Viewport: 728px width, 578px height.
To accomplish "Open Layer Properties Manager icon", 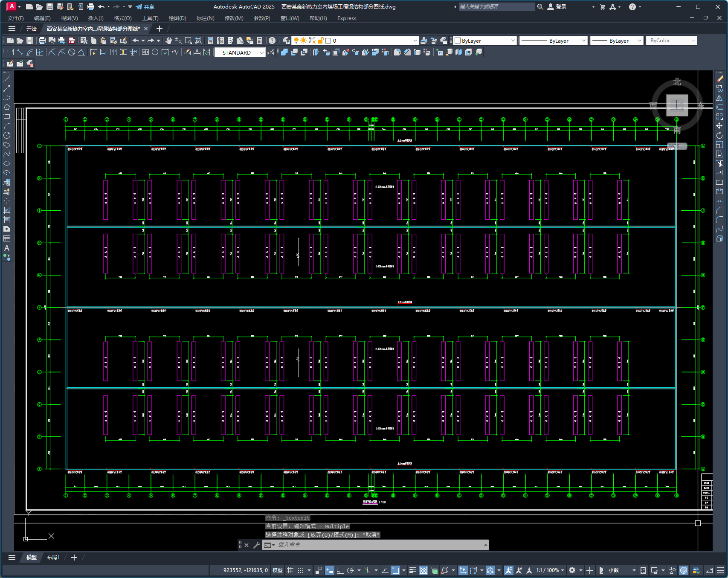I will pos(286,41).
